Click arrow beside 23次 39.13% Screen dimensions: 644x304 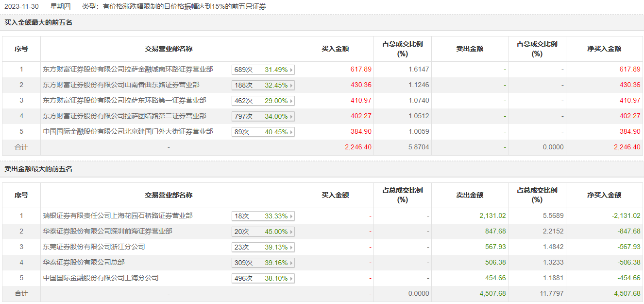(x=291, y=248)
